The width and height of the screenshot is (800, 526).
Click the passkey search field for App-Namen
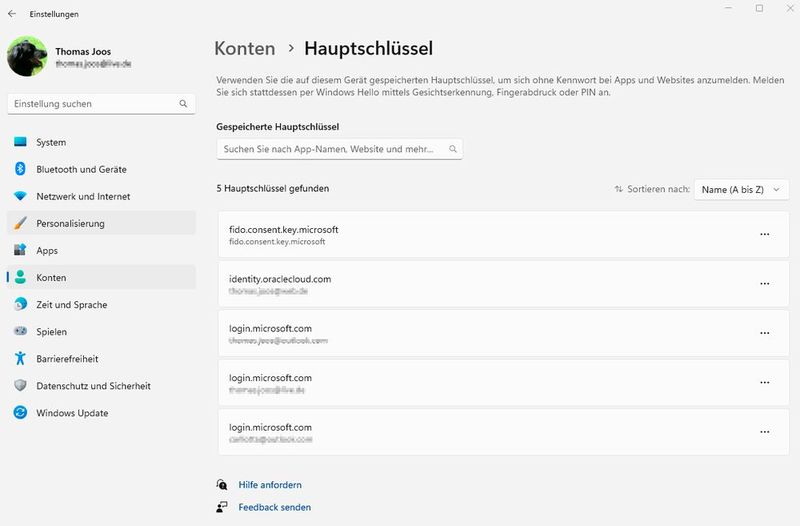point(340,149)
